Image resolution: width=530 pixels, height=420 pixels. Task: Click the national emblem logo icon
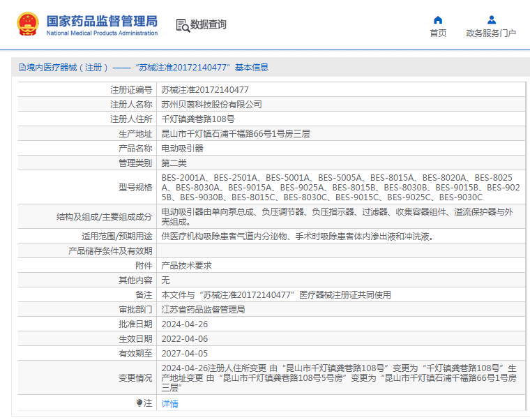tap(28, 24)
